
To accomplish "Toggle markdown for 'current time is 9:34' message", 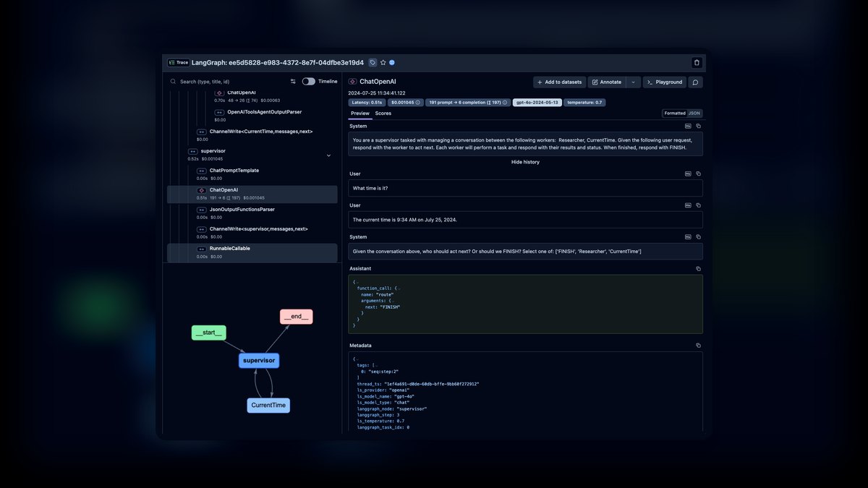I will [x=688, y=205].
